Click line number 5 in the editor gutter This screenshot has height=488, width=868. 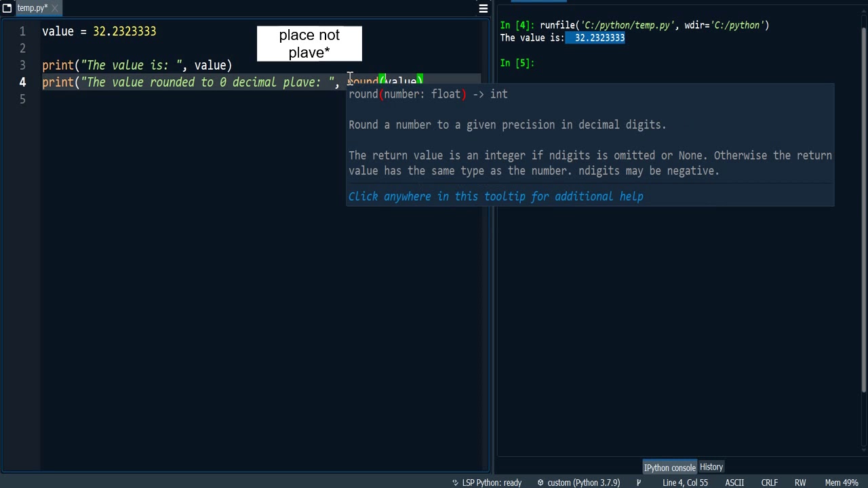pyautogui.click(x=22, y=99)
